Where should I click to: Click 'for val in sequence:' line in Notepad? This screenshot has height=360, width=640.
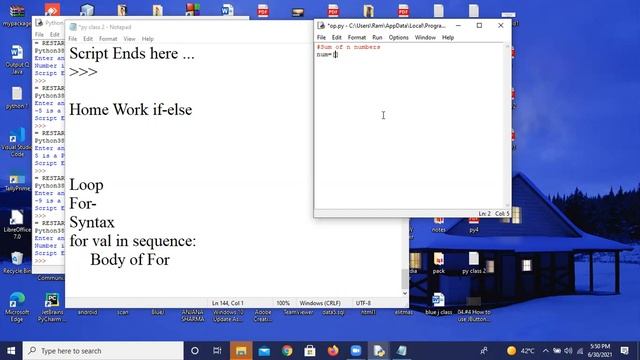133,241
